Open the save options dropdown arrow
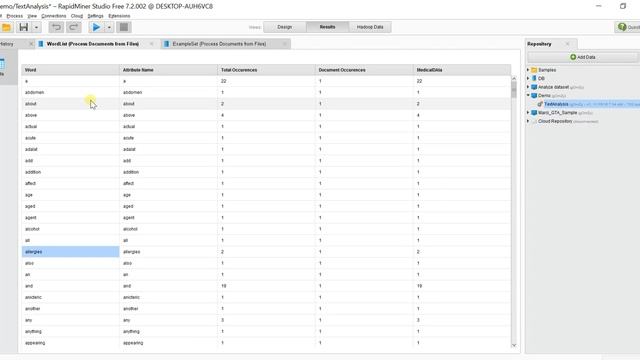The image size is (640, 360). tap(36, 27)
